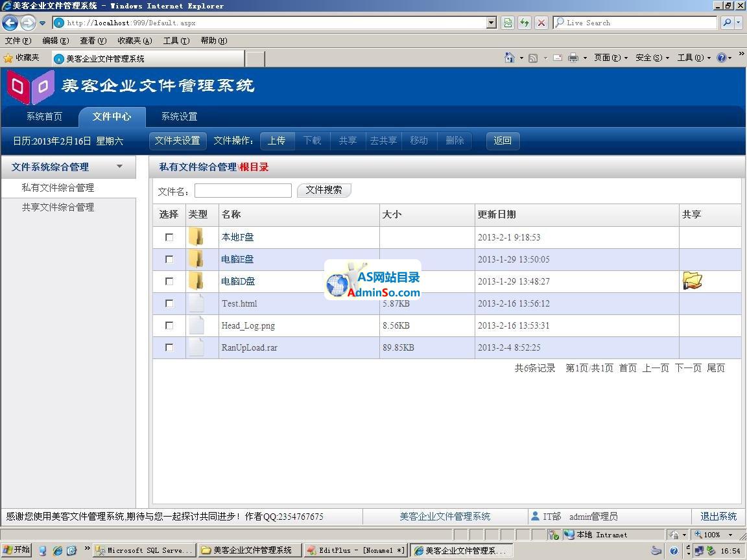The image size is (747, 560).
Task: Check the box for Head_Log.png
Action: pyautogui.click(x=169, y=325)
